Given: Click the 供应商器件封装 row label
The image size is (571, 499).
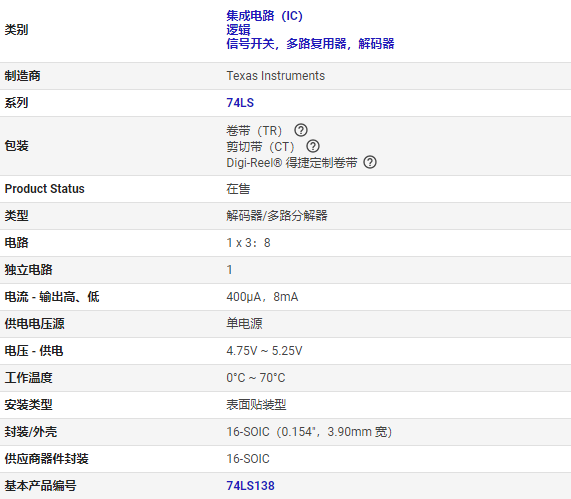Looking at the screenshot, I should tap(46, 459).
